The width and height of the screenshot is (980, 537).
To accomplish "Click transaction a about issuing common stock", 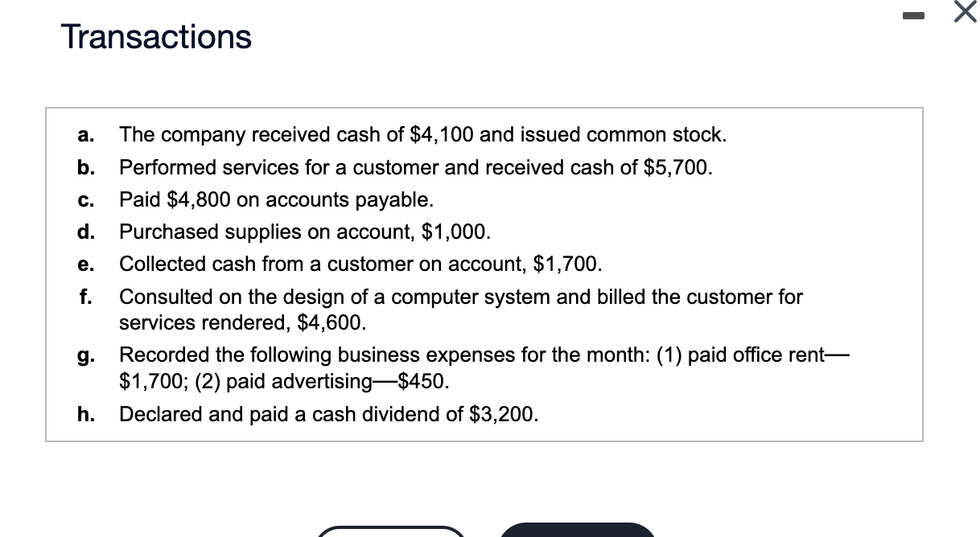I will (x=422, y=134).
